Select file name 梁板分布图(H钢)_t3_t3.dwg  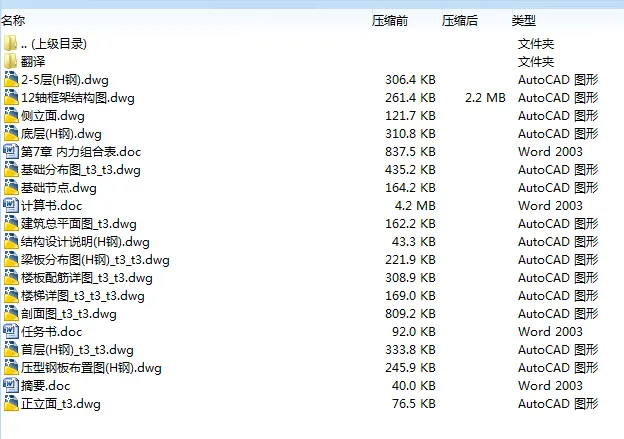point(95,259)
